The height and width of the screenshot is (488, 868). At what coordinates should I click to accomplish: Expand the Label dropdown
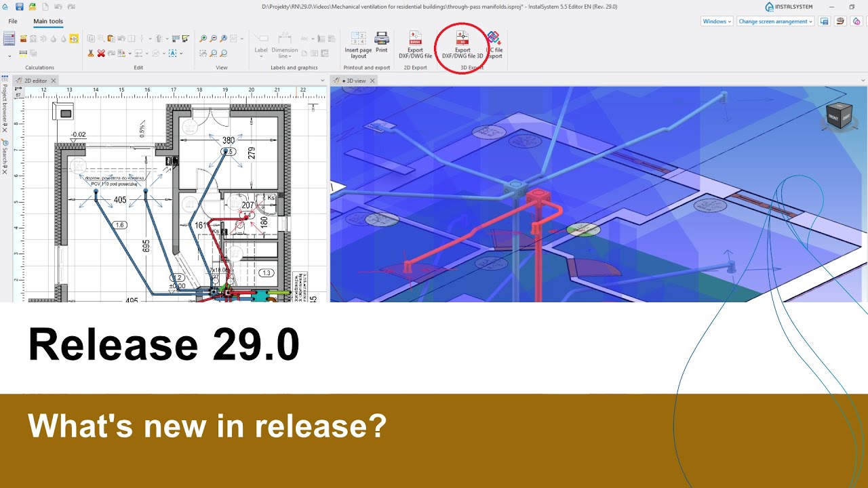tap(261, 56)
